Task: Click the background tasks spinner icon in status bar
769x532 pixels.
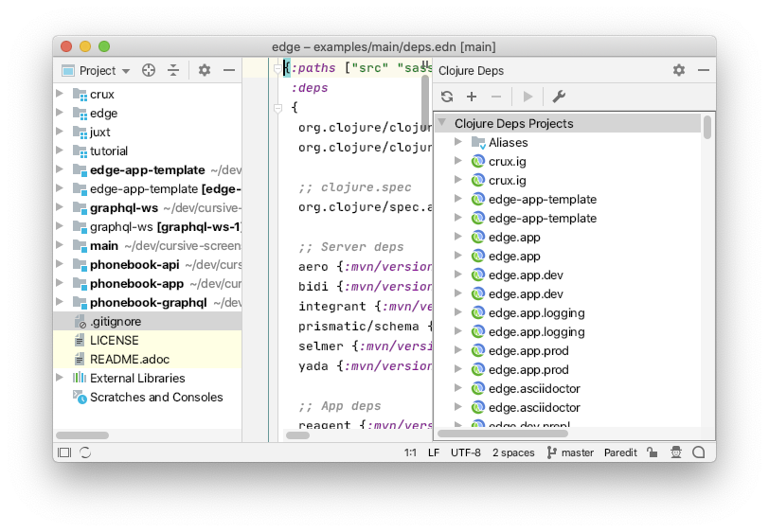Action: point(85,452)
